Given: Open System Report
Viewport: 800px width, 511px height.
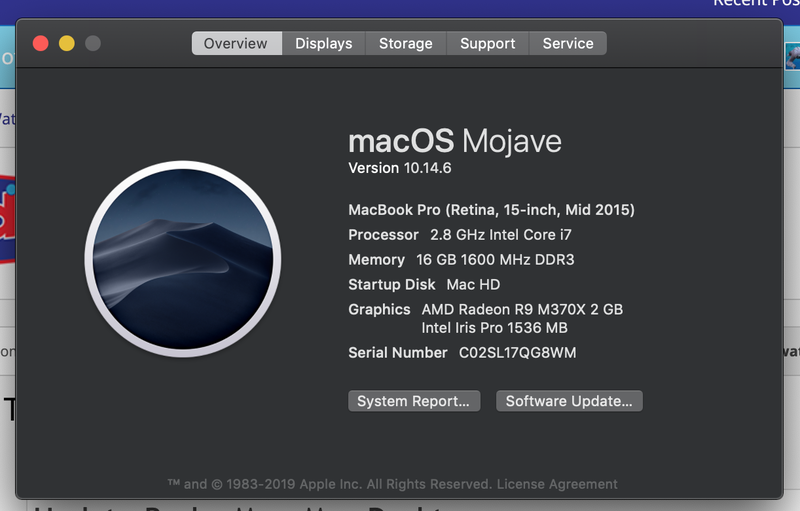Looking at the screenshot, I should pos(414,401).
